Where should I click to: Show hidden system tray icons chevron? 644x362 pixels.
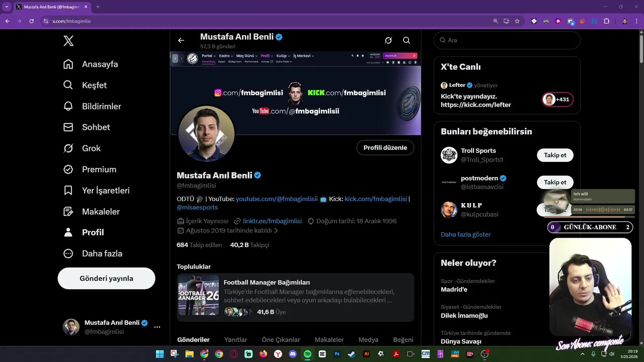(x=583, y=354)
